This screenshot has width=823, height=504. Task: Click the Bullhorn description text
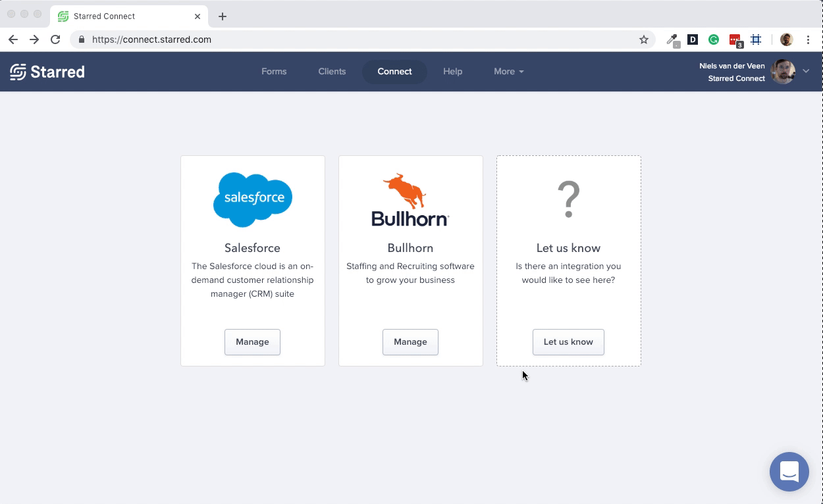410,273
